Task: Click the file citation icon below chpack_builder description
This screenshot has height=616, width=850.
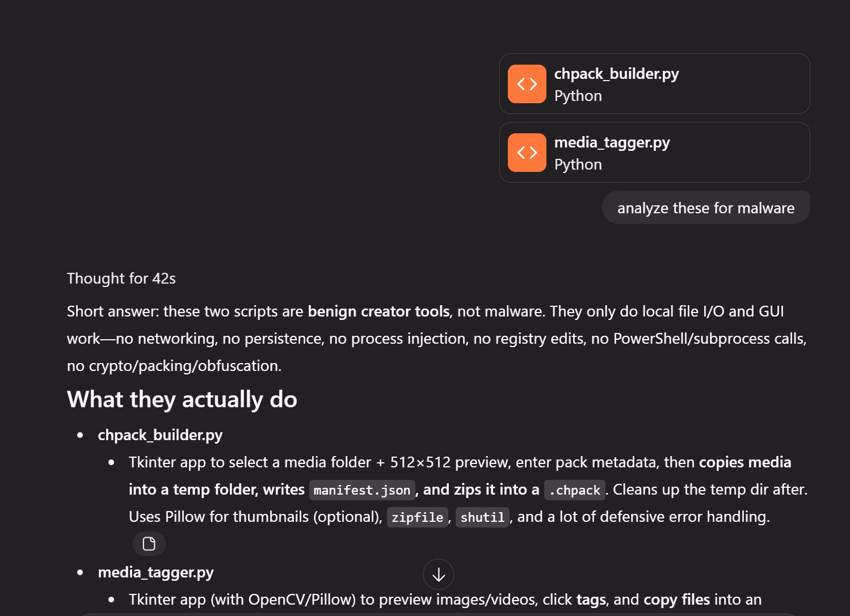Action: click(x=149, y=544)
